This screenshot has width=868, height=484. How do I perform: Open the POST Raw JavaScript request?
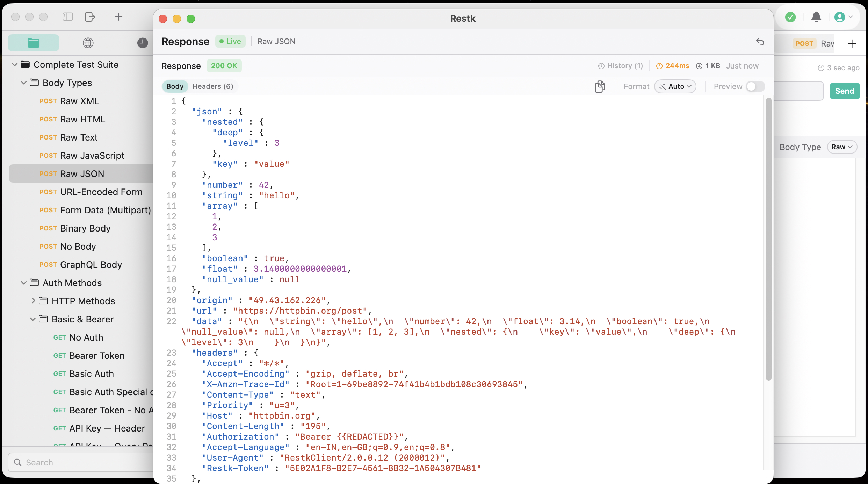click(82, 155)
